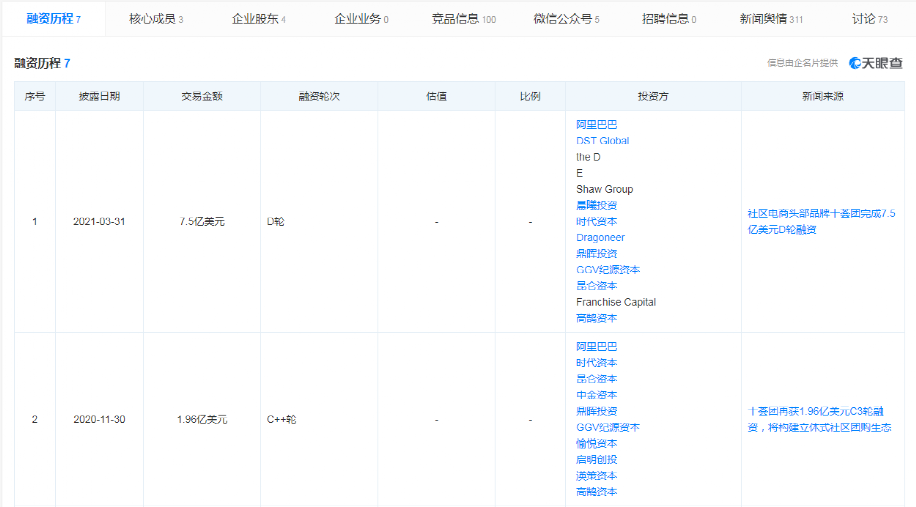Click the 新闻来源 column header
This screenshot has width=916, height=507.
[x=823, y=96]
